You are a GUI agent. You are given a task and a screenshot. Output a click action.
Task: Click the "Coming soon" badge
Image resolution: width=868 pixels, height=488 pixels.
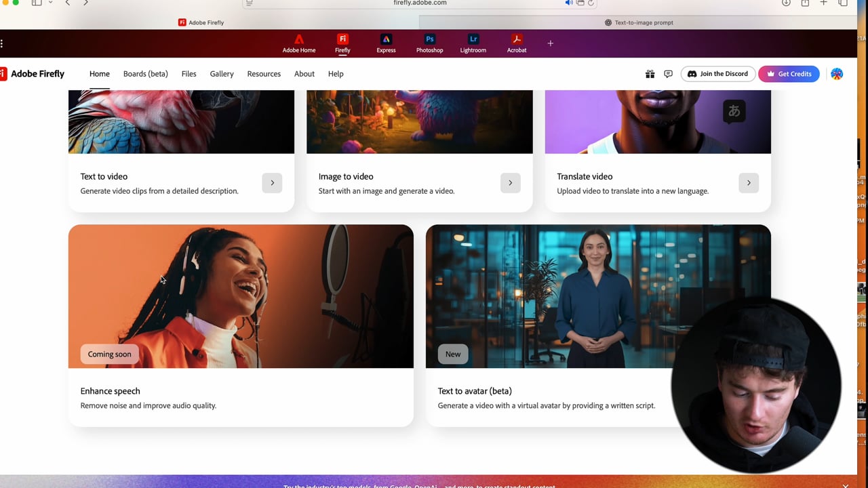tap(109, 354)
